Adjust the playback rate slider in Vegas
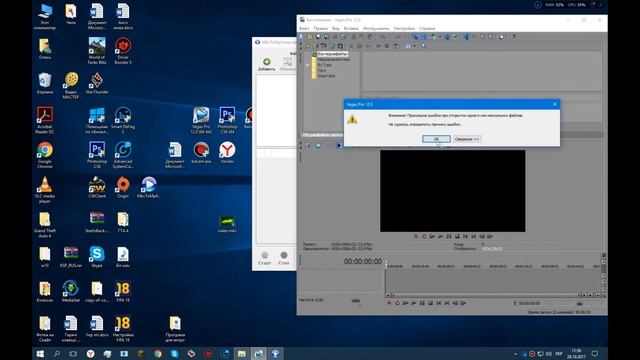Screen dimensions: 640x360 (356, 301)
